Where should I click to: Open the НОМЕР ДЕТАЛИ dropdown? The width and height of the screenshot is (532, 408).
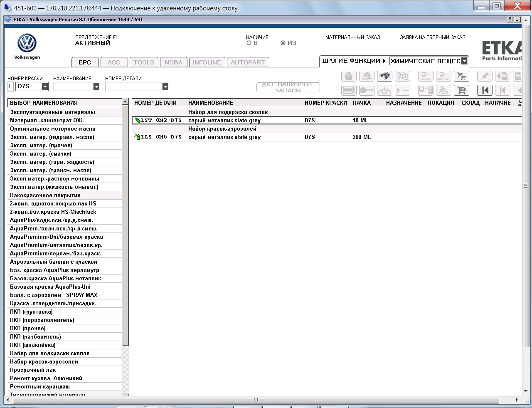165,87
